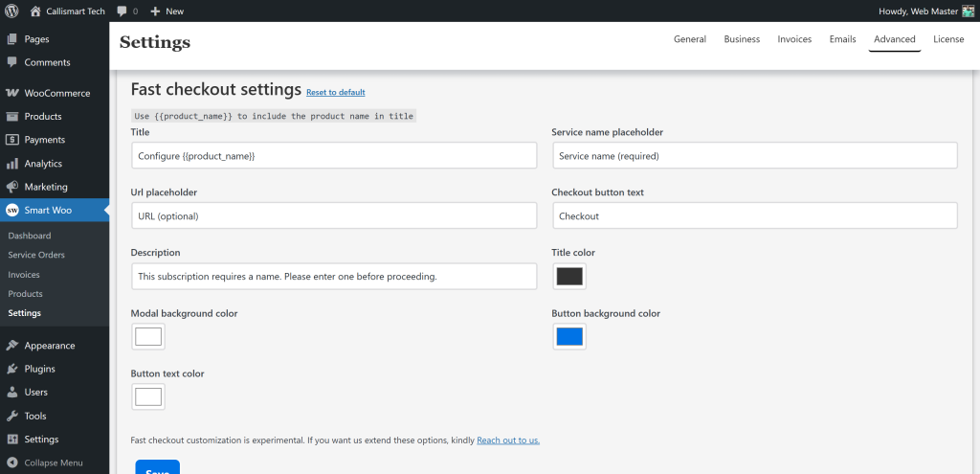Click the Callismart Tech site name
980x474 pixels.
(76, 11)
